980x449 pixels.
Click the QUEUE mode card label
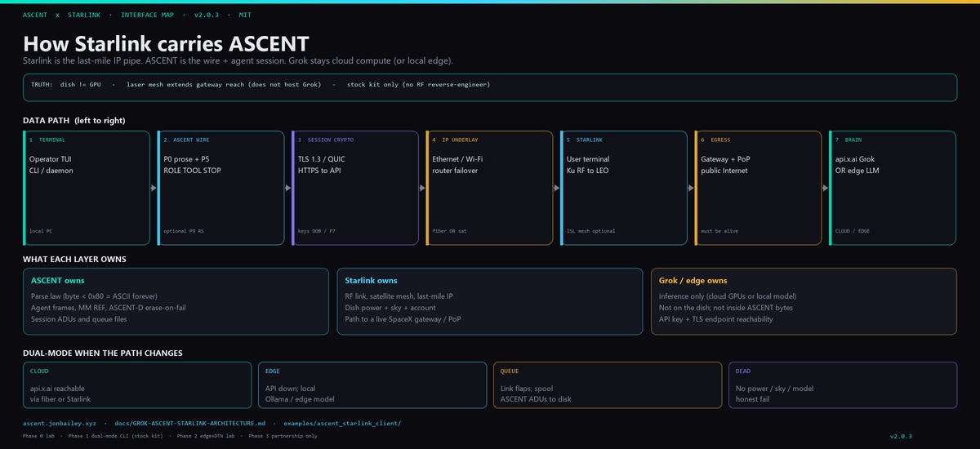pos(510,371)
